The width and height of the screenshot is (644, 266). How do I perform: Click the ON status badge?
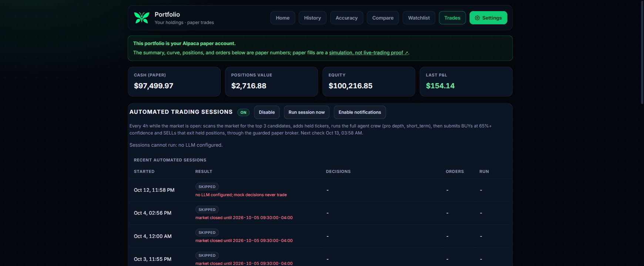pyautogui.click(x=244, y=112)
